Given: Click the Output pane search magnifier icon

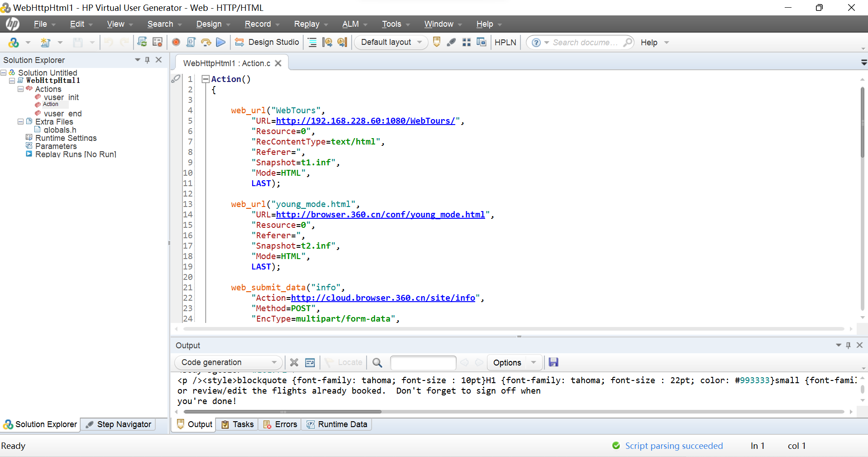Looking at the screenshot, I should coord(377,362).
